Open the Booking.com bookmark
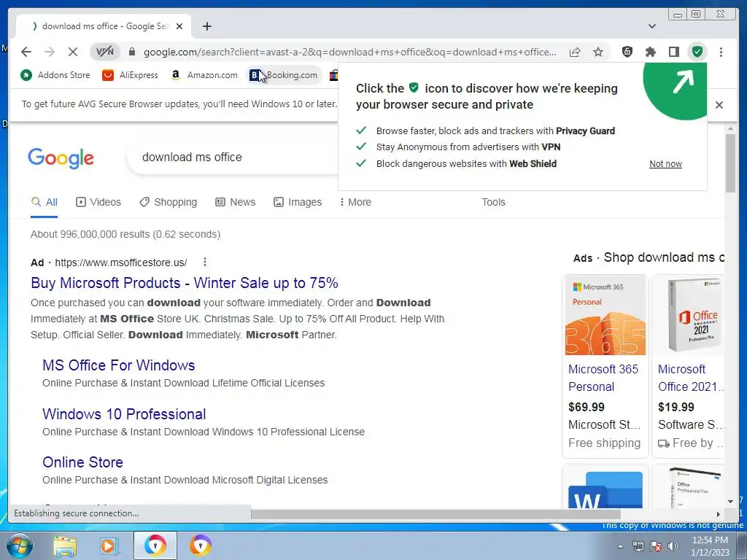Viewport: 747px width, 560px height. 284,75
